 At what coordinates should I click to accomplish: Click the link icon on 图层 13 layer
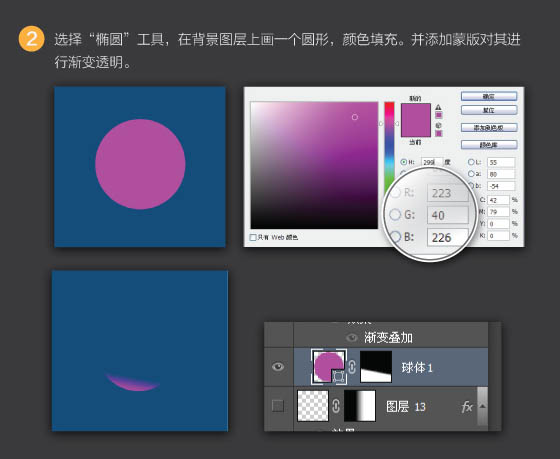click(336, 406)
